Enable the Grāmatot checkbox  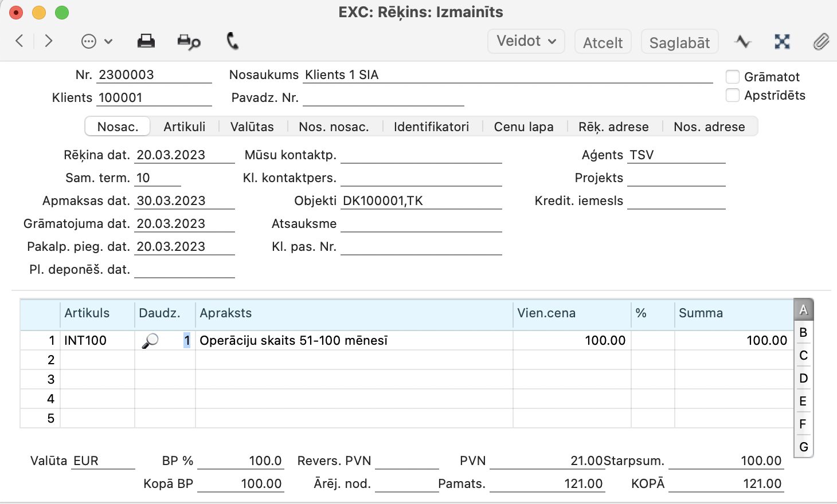click(733, 77)
